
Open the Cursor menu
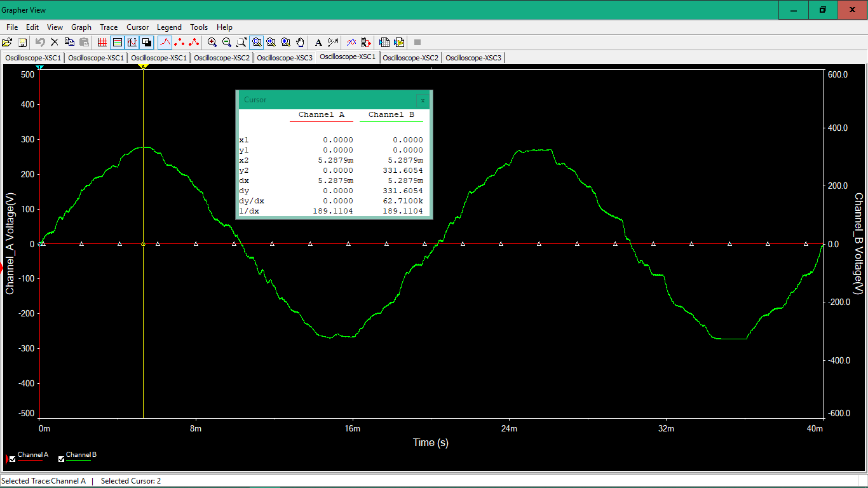[x=137, y=27]
